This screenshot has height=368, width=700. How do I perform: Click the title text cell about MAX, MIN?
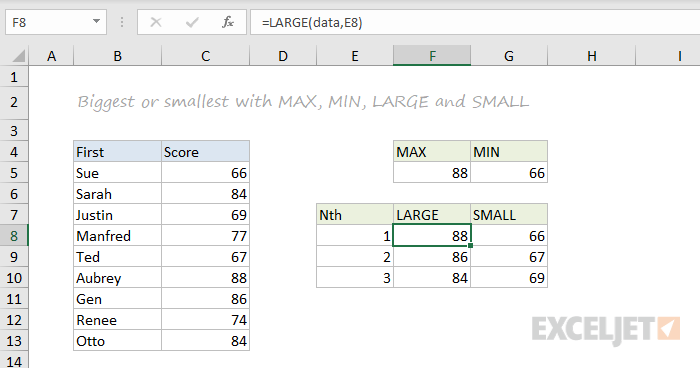[x=303, y=102]
